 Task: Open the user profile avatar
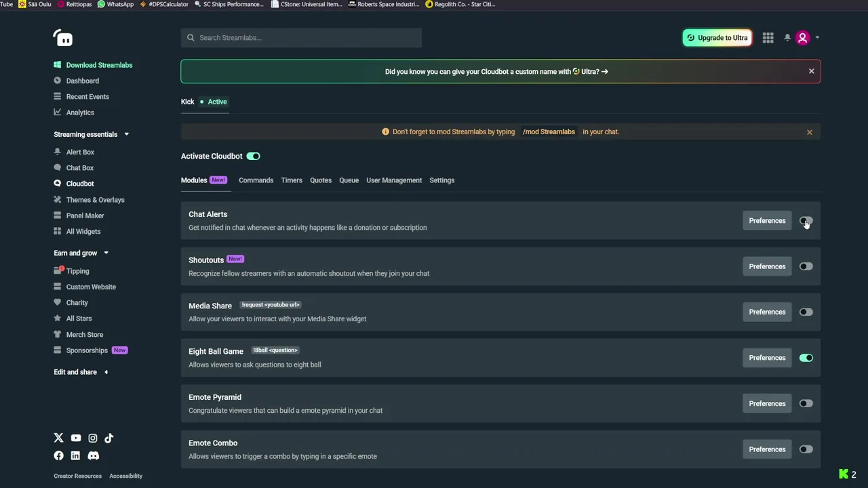pos(803,38)
